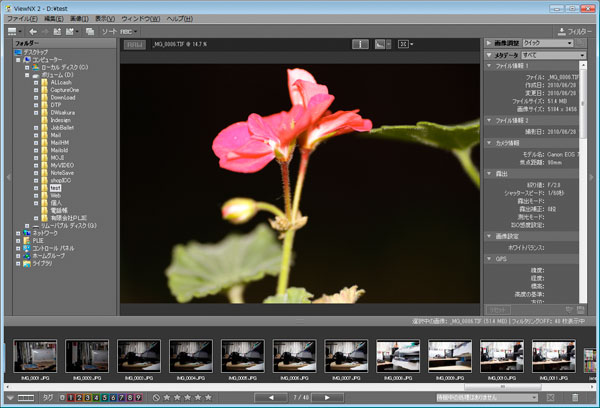The image size is (600, 408).
Task: Click the go up one folder icon
Action: [x=57, y=32]
